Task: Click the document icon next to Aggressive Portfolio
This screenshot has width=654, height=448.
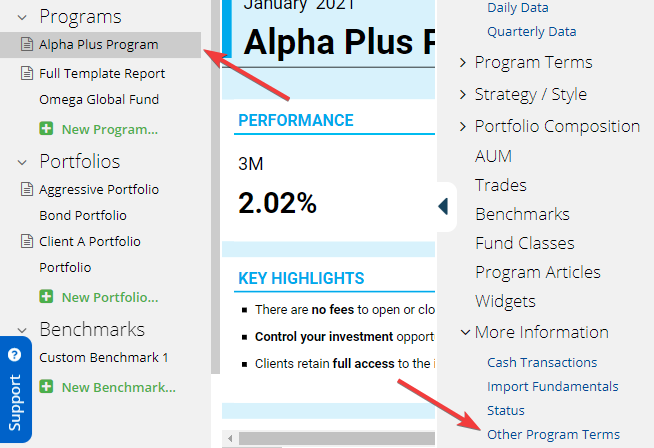Action: [27, 189]
